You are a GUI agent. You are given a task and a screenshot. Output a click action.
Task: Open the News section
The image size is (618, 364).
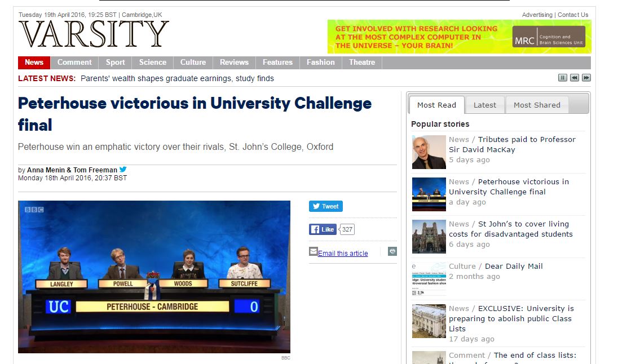(x=34, y=63)
